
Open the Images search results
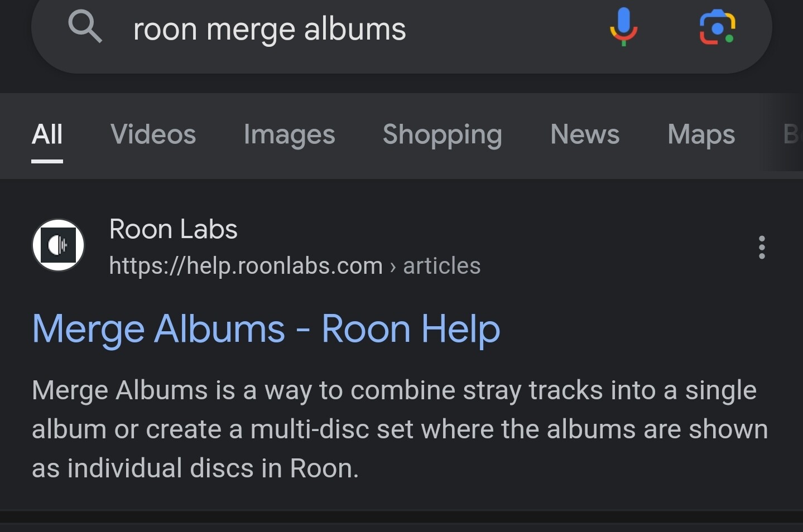click(289, 134)
